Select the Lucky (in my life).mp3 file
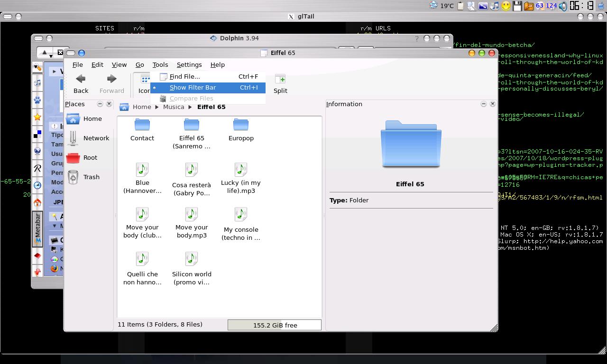 [241, 178]
